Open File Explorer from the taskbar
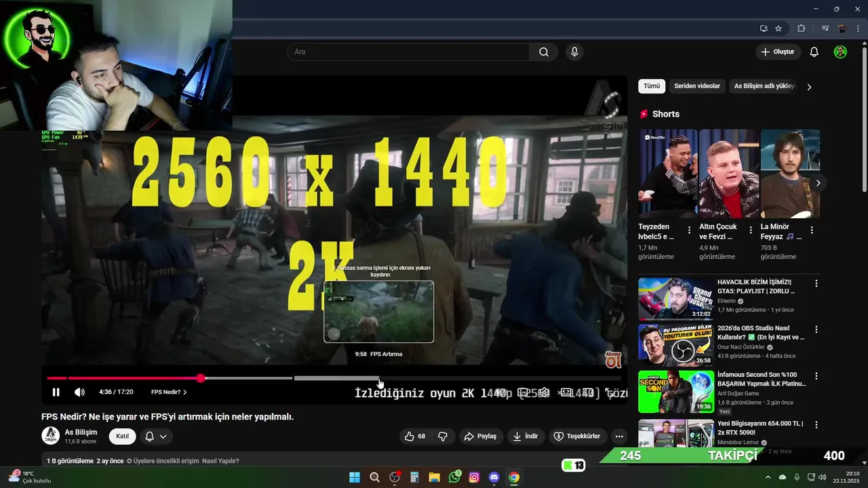This screenshot has height=488, width=868. point(434,477)
